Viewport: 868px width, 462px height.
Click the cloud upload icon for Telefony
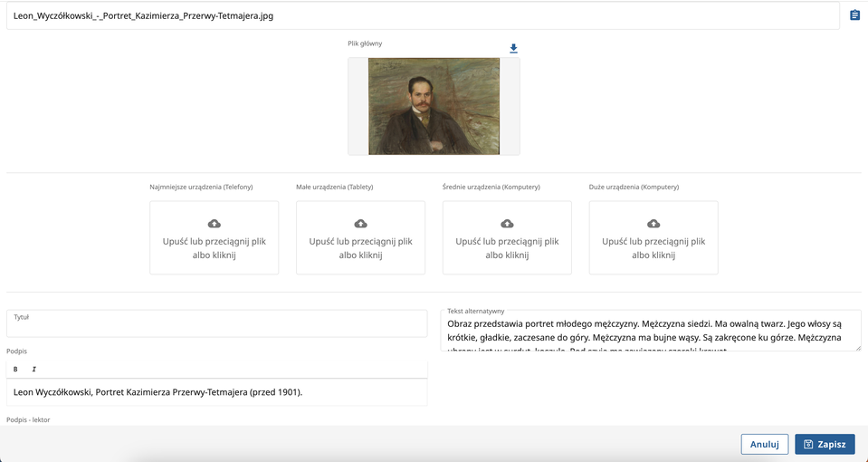(x=215, y=224)
